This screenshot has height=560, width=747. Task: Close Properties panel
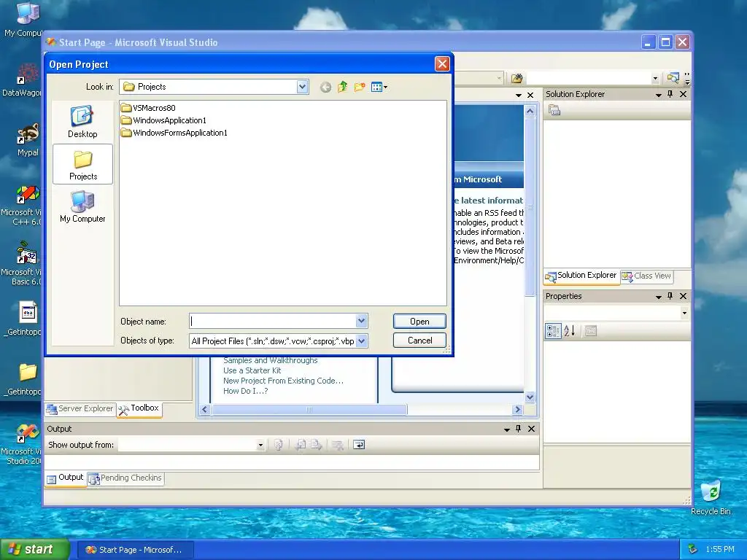point(683,296)
